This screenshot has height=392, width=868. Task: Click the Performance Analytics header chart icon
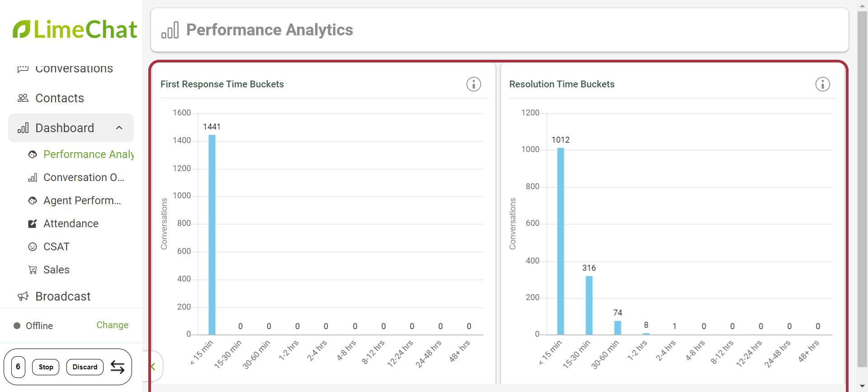(x=170, y=30)
